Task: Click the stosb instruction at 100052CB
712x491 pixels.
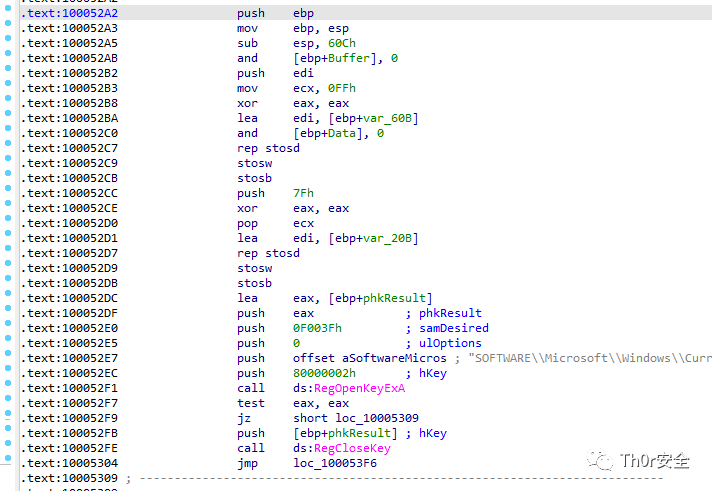Action: 254,178
